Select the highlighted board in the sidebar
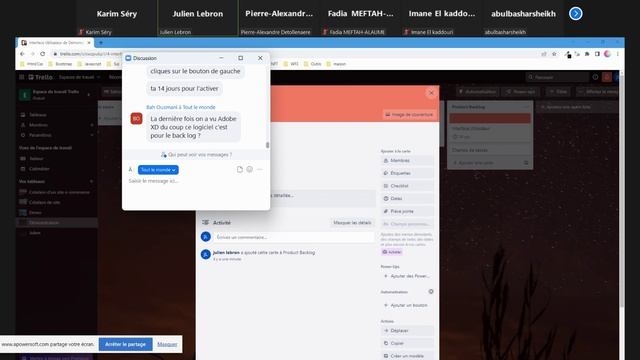 click(57, 222)
